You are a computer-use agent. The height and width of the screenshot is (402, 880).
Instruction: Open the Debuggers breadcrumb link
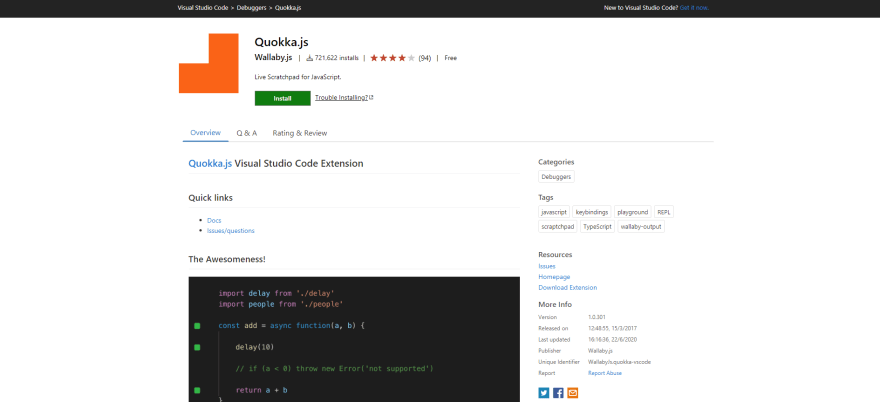pos(251,8)
